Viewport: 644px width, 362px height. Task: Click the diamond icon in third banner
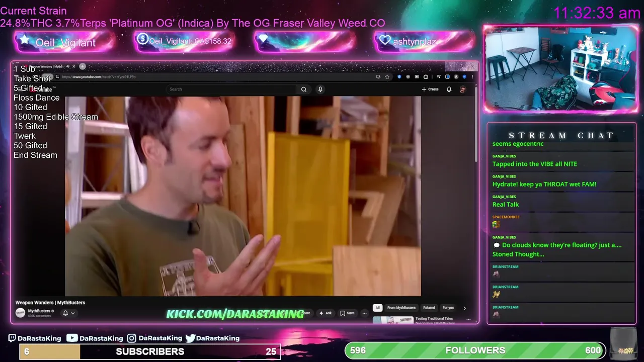[x=262, y=39]
